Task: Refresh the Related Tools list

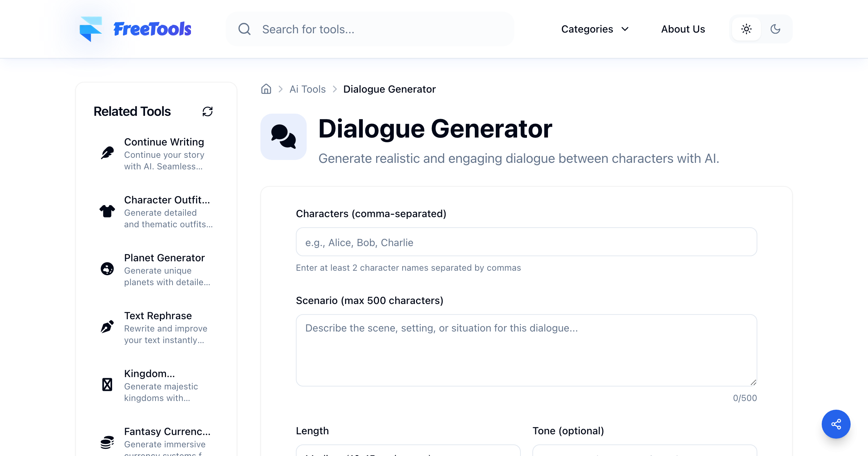Action: pos(208,111)
